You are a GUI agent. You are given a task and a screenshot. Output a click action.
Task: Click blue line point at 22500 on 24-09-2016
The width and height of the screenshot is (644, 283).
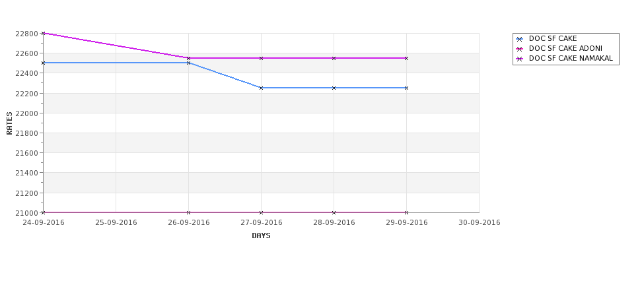click(43, 63)
